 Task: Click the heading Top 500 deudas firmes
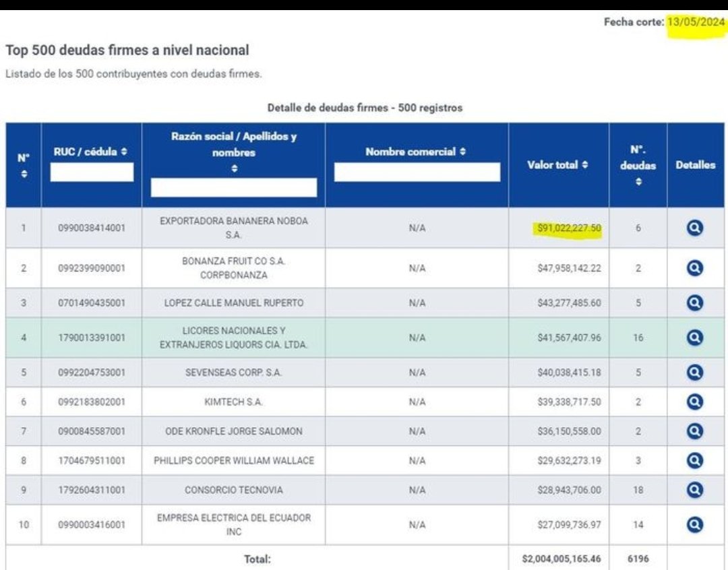[127, 50]
